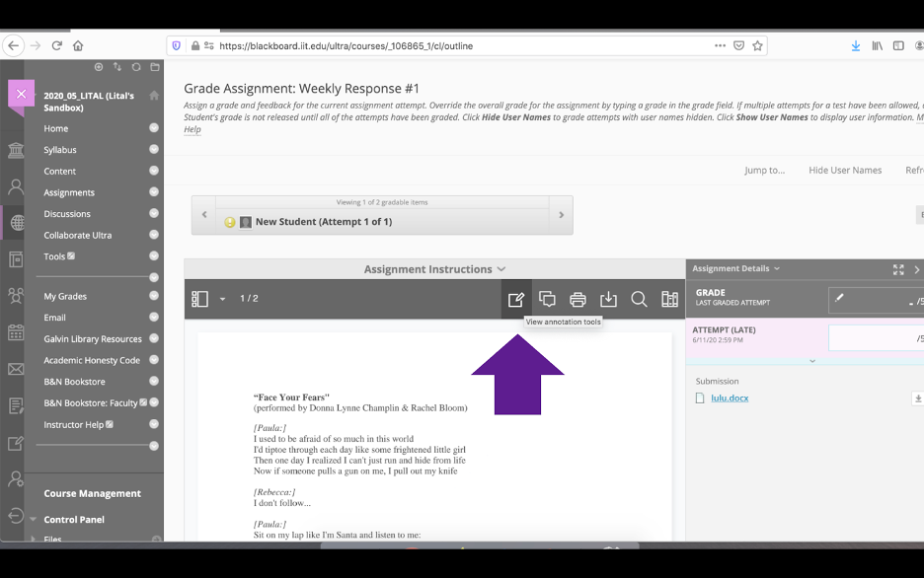Open options chevron next to Home
The image size is (924, 578).
[x=154, y=127]
